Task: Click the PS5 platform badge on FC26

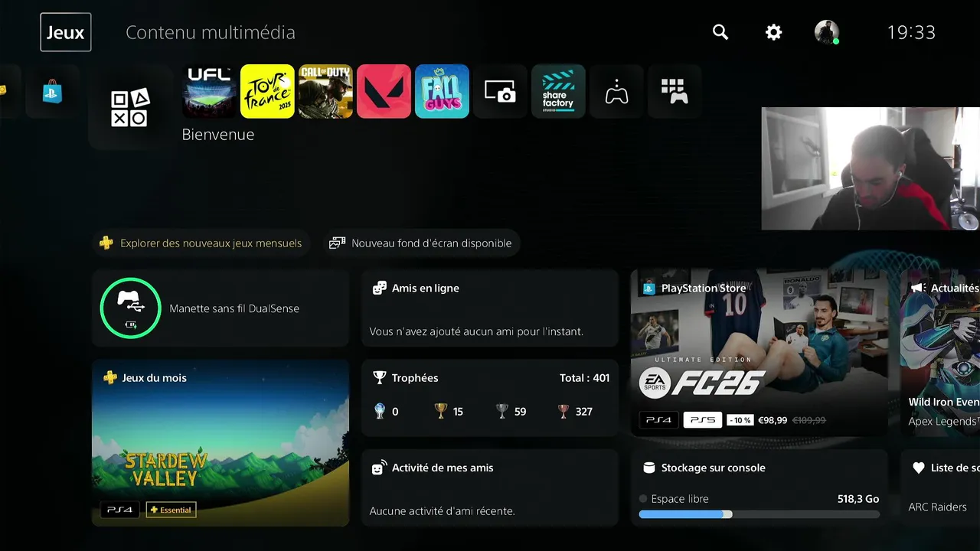Action: pyautogui.click(x=703, y=420)
